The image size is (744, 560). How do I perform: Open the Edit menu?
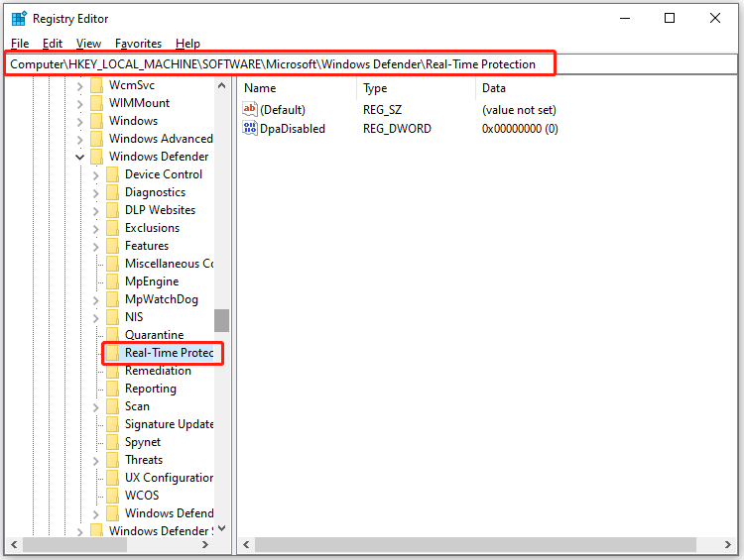(x=53, y=44)
